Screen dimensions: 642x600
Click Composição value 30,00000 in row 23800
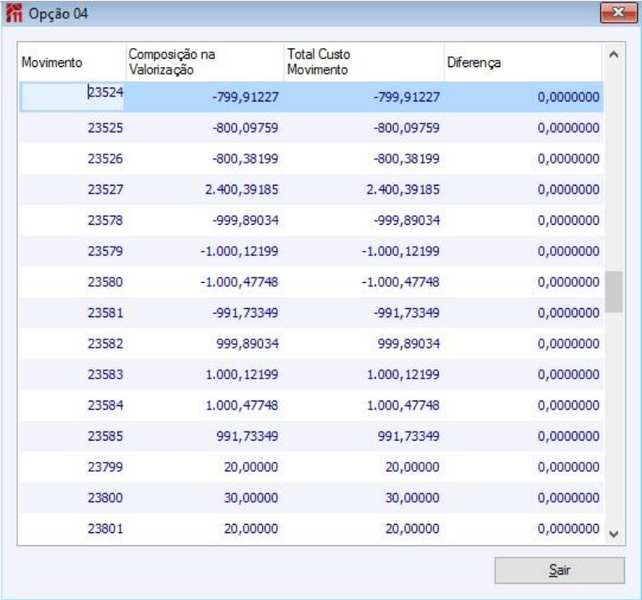tap(251, 498)
